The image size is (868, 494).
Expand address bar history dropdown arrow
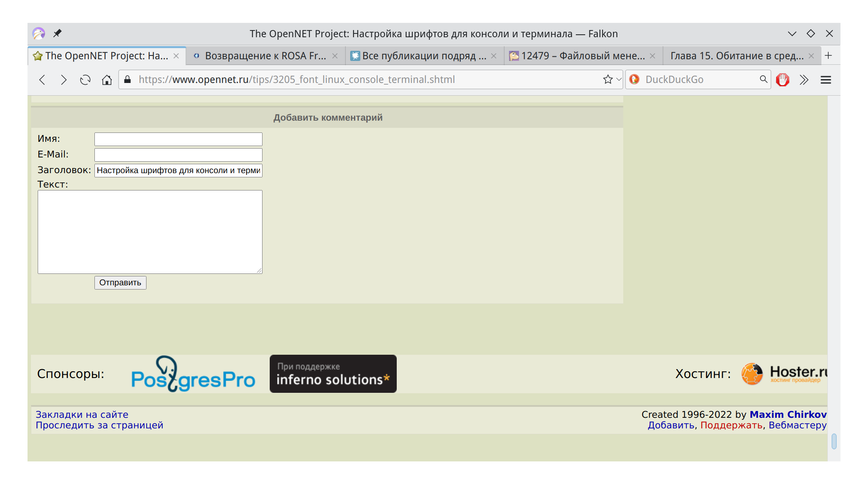[x=619, y=79]
